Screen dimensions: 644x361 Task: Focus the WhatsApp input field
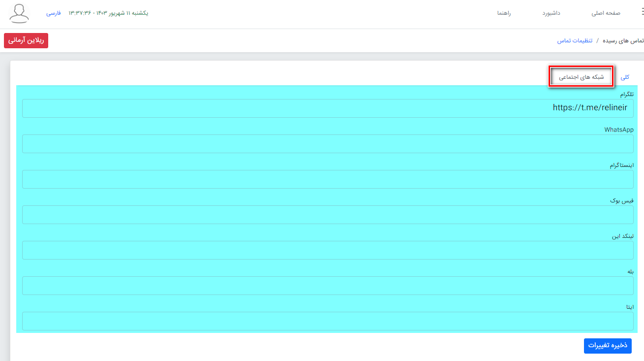pos(328,144)
